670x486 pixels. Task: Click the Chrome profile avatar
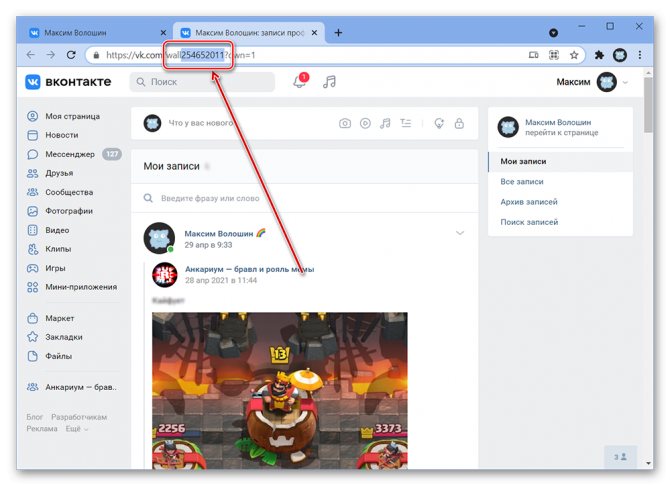[620, 55]
